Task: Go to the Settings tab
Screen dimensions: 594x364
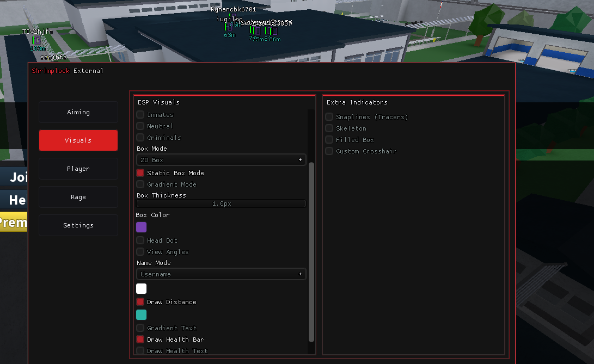Action: (x=78, y=225)
